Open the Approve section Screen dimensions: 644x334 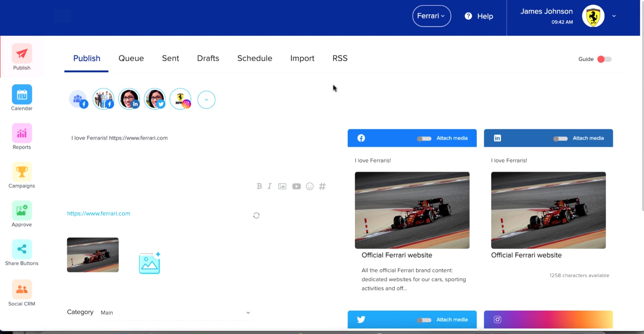coord(22,214)
